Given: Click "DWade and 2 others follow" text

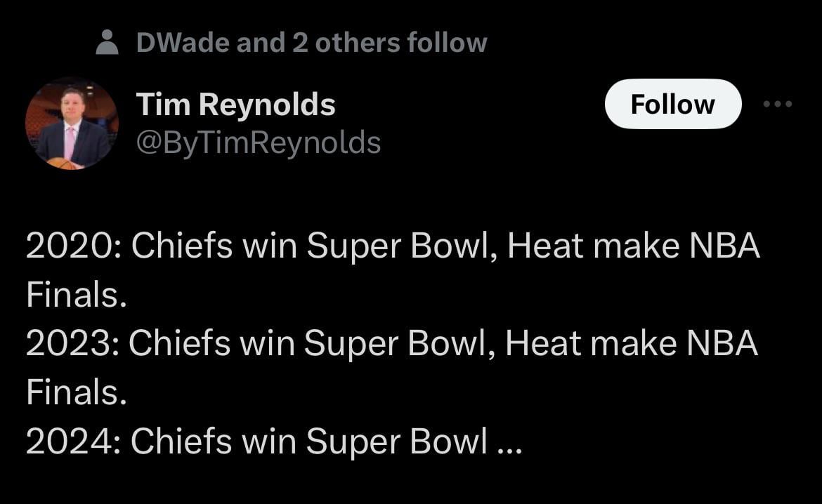Looking at the screenshot, I should pyautogui.click(x=311, y=43).
